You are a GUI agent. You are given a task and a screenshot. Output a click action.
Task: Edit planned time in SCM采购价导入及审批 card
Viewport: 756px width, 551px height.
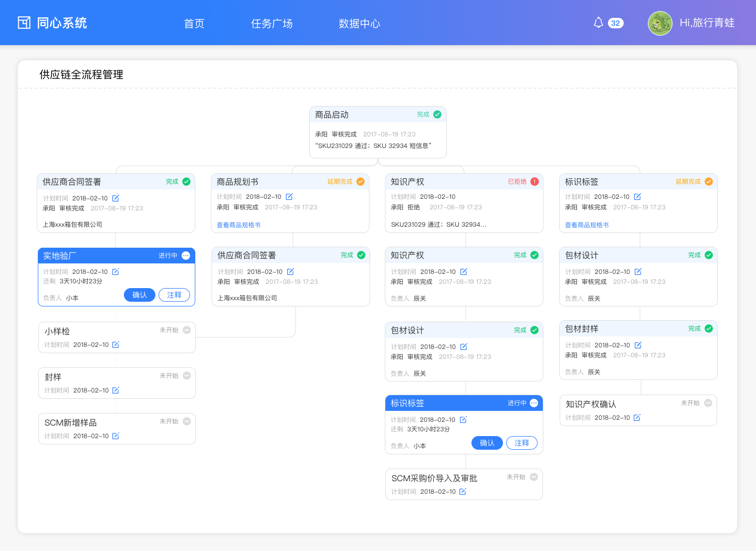tap(463, 492)
